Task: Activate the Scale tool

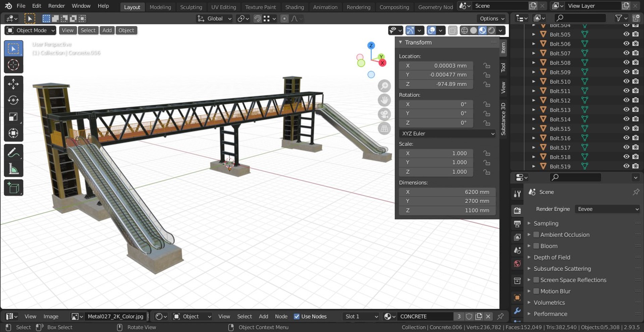Action: coord(13,117)
